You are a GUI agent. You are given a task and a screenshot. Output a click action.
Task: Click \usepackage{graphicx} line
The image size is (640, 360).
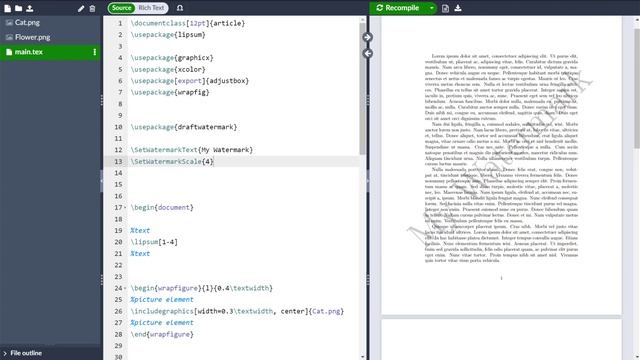tap(172, 58)
